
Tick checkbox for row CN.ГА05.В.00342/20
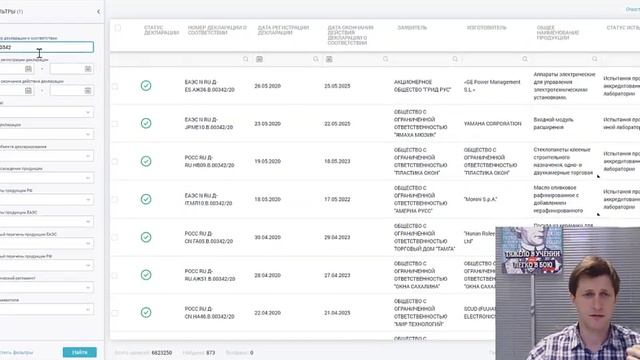(115, 238)
